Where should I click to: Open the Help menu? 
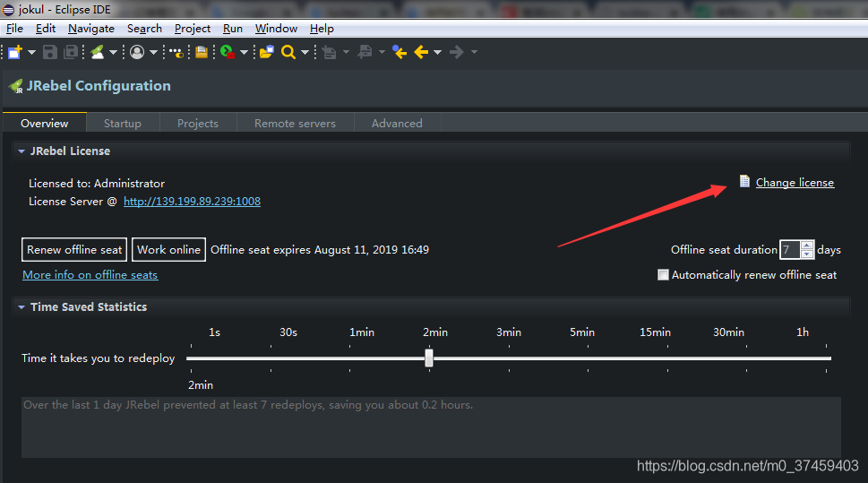point(322,29)
